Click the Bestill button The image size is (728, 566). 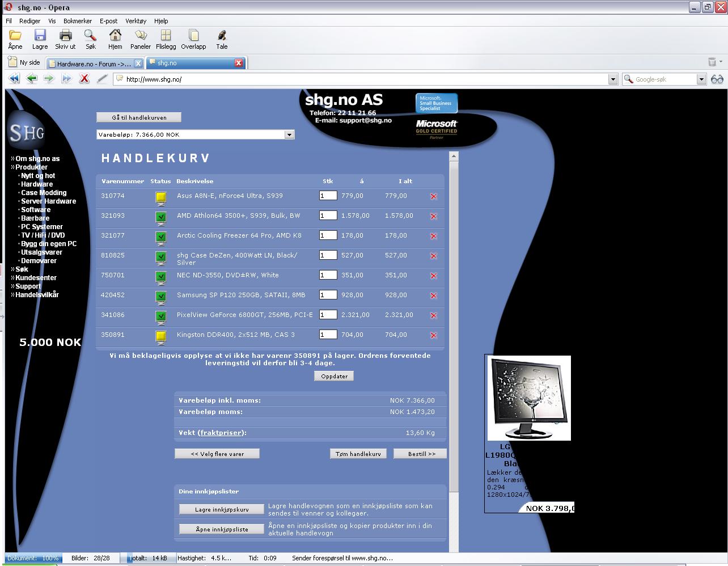click(420, 454)
